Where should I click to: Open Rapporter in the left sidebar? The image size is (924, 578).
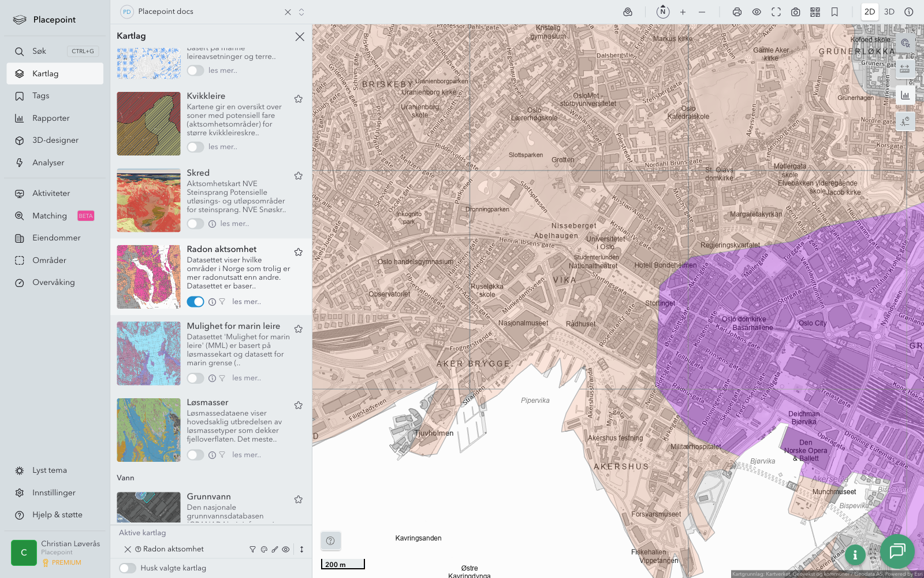tap(51, 118)
